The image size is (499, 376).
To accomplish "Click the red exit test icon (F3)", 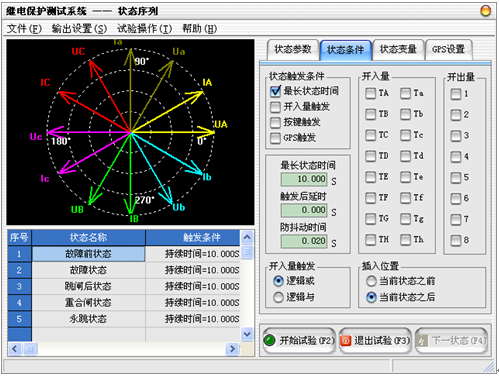I will (x=346, y=340).
